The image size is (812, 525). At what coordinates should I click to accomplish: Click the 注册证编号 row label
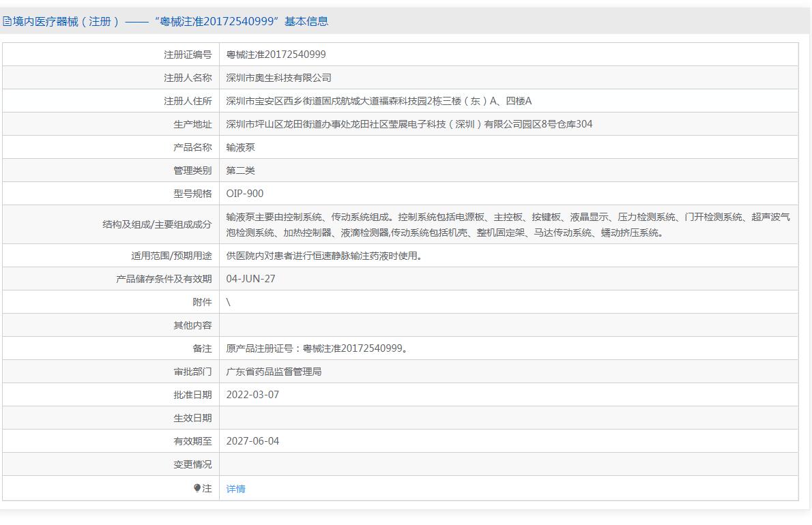tap(188, 55)
